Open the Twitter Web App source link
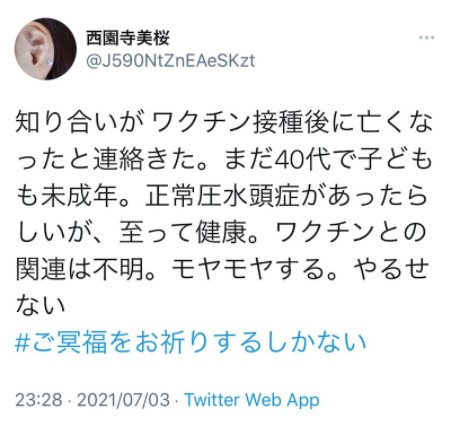The width and height of the screenshot is (459, 426). coord(252,399)
